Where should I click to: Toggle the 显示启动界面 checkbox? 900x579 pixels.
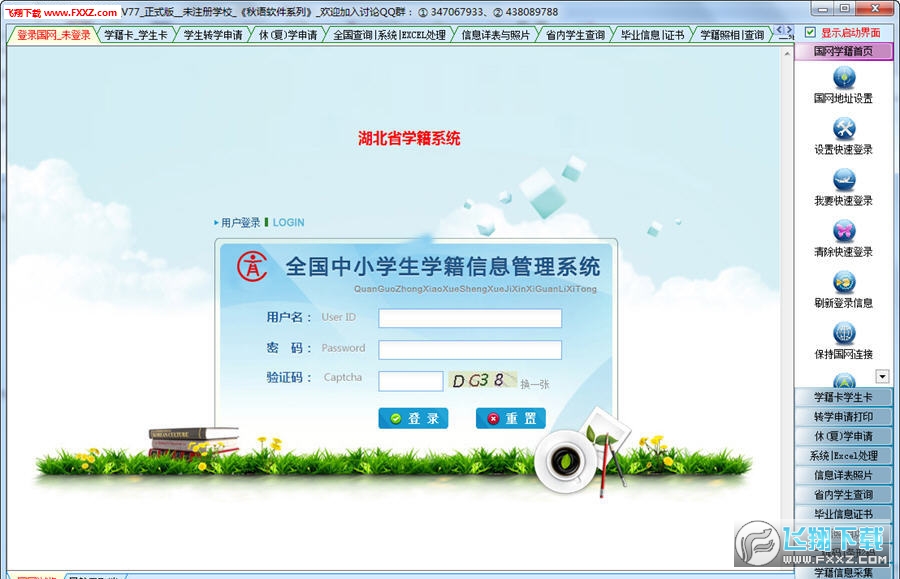tap(810, 33)
